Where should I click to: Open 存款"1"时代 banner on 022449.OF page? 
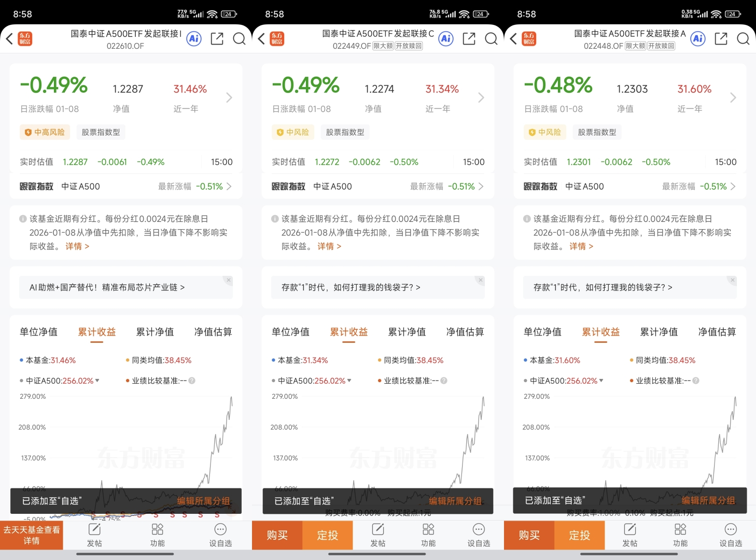(x=377, y=287)
